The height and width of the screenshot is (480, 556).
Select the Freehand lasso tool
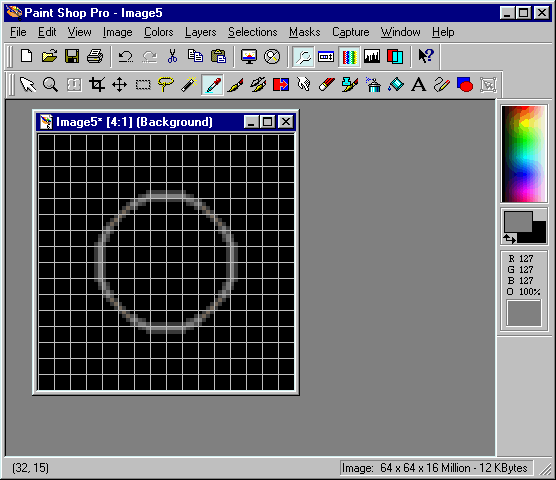[166, 85]
